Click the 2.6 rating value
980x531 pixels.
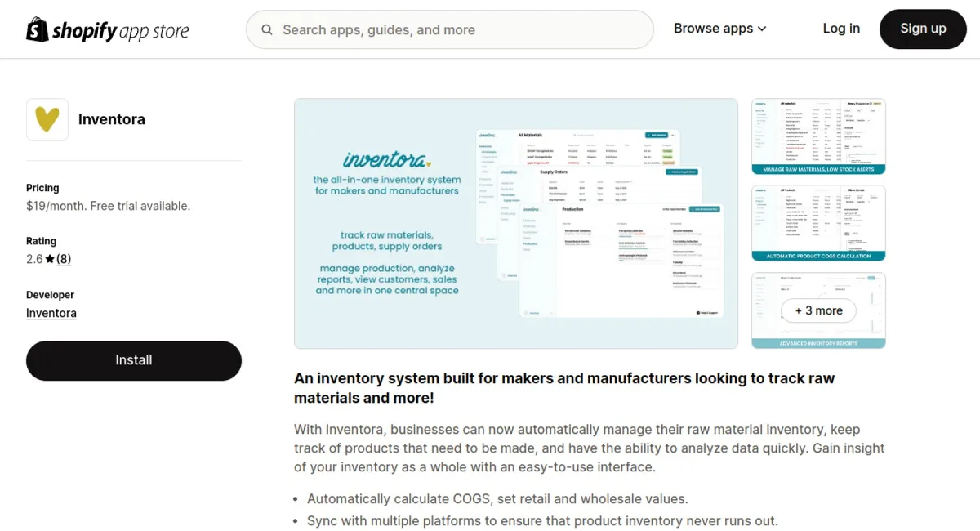pyautogui.click(x=34, y=259)
